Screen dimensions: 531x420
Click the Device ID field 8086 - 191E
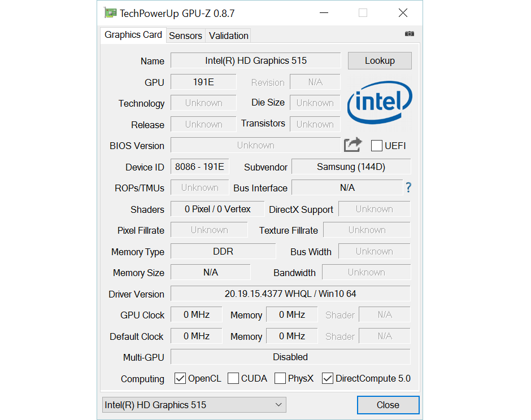point(200,167)
